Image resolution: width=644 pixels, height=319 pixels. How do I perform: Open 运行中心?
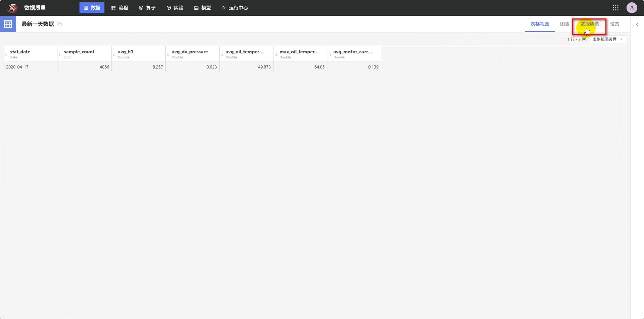coord(235,8)
